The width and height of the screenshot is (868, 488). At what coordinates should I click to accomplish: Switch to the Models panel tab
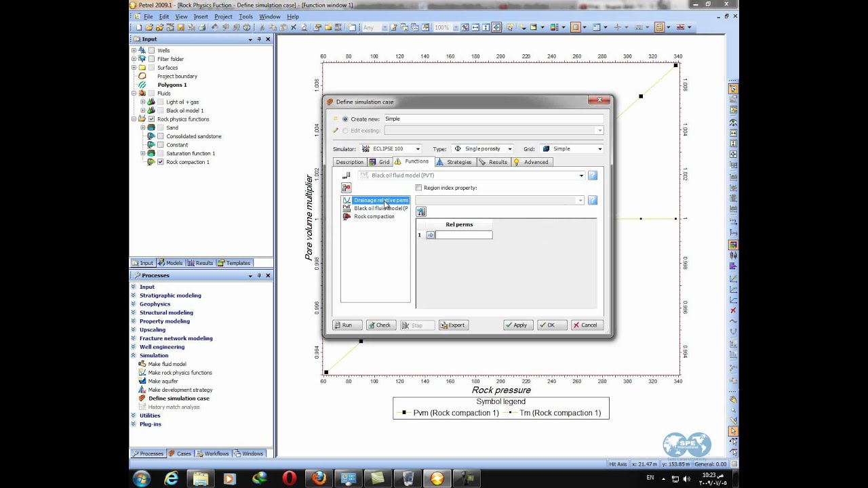[x=170, y=263]
